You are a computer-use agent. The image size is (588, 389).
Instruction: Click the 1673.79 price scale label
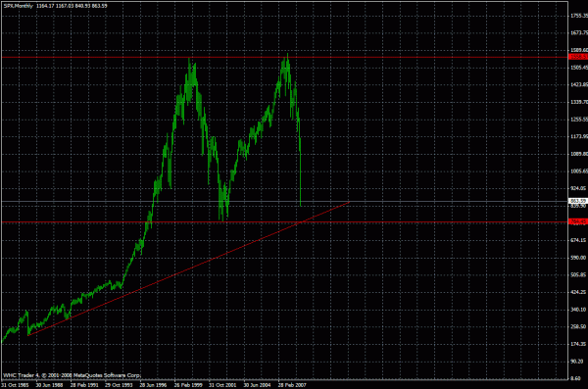pos(578,33)
